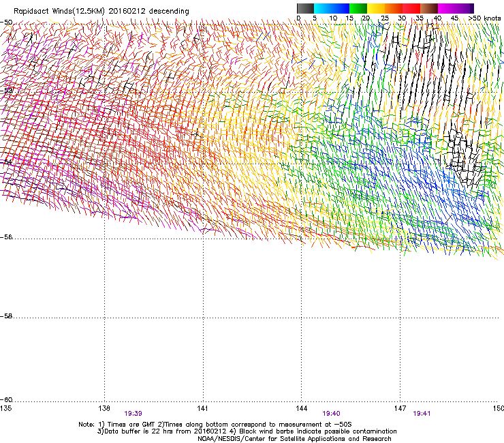Click the '150' longitude label
Screen dimensions: 504x443
click(x=498, y=408)
